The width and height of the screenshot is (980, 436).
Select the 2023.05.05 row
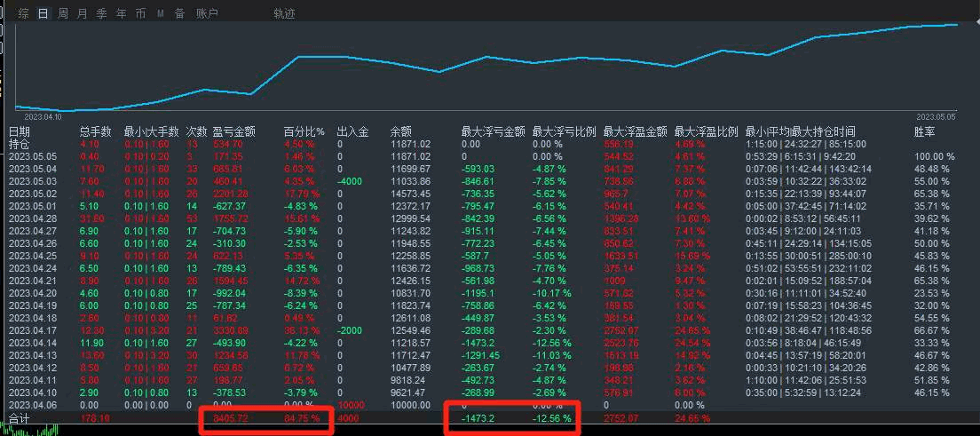tap(33, 156)
